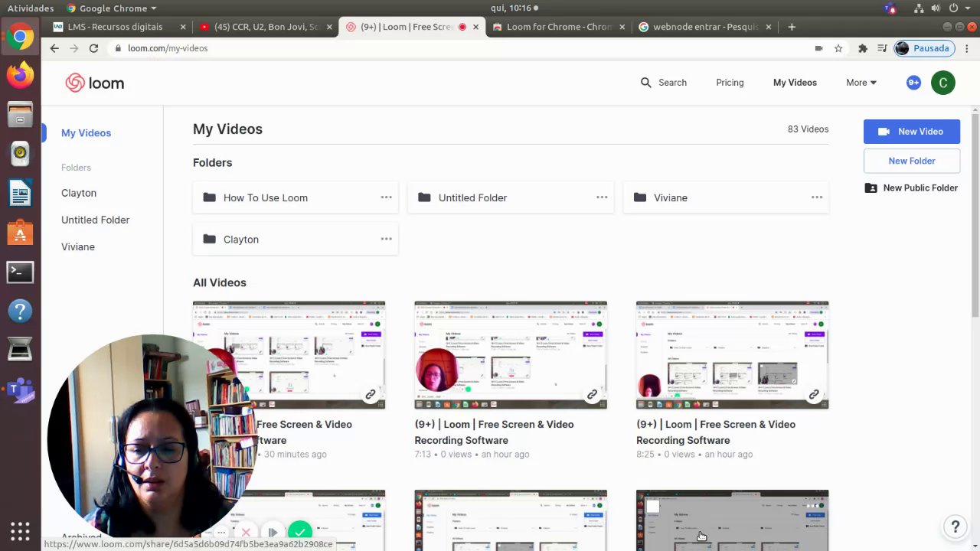Open options for Viviane folder card

[x=817, y=197]
